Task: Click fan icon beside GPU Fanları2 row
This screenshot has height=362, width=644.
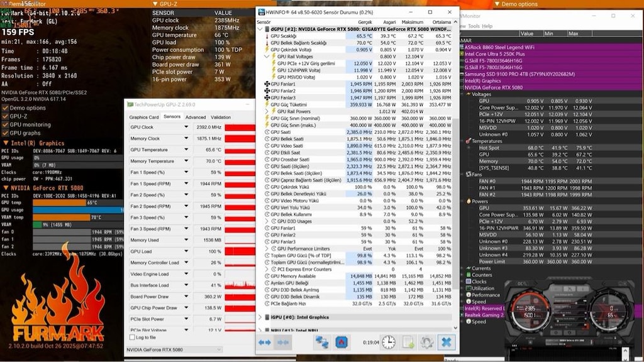Action: pos(267,90)
